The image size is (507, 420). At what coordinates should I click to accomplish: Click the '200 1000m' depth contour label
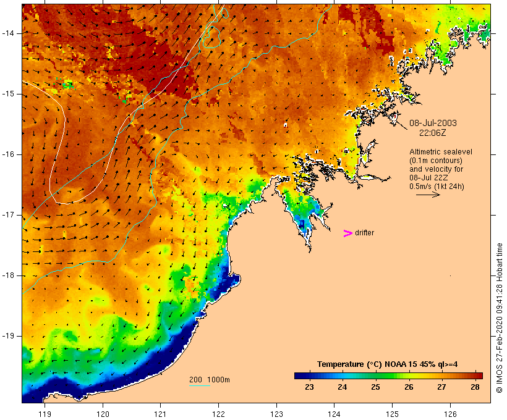point(210,380)
